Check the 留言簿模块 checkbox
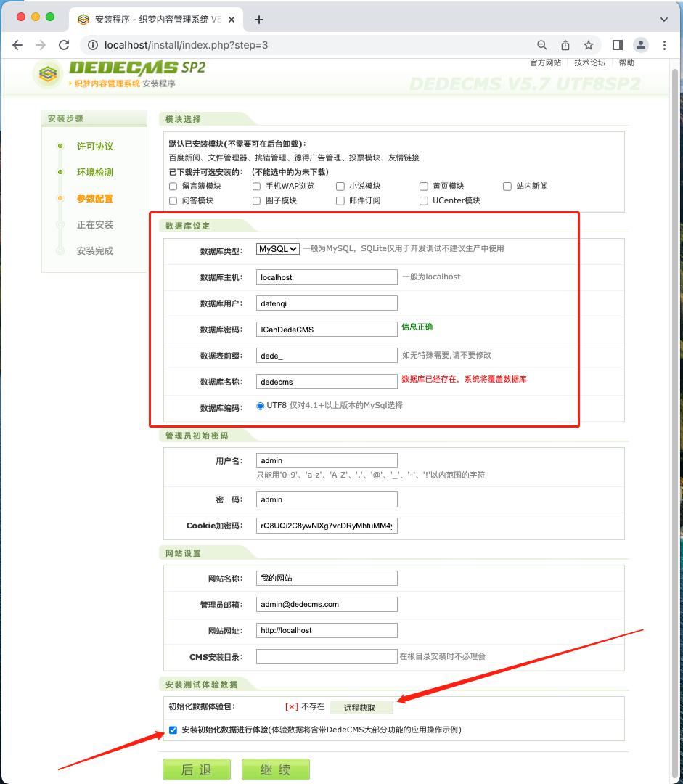The width and height of the screenshot is (683, 784). [x=173, y=186]
